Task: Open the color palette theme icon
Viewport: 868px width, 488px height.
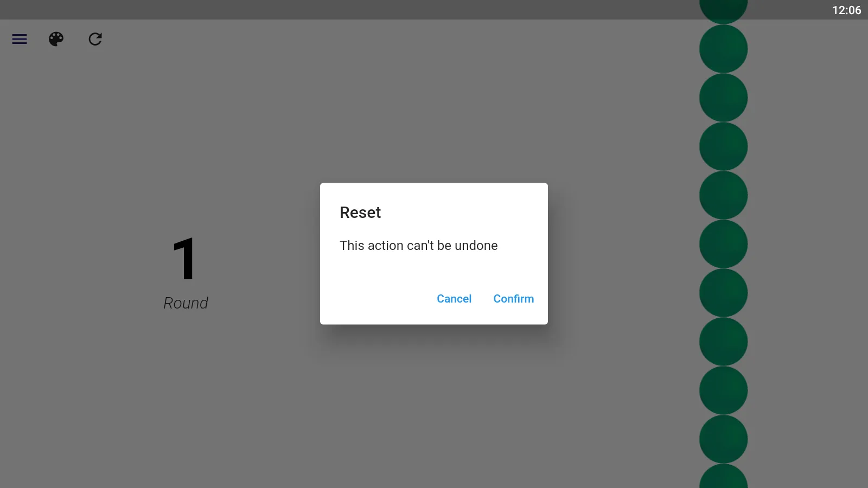Action: click(56, 39)
